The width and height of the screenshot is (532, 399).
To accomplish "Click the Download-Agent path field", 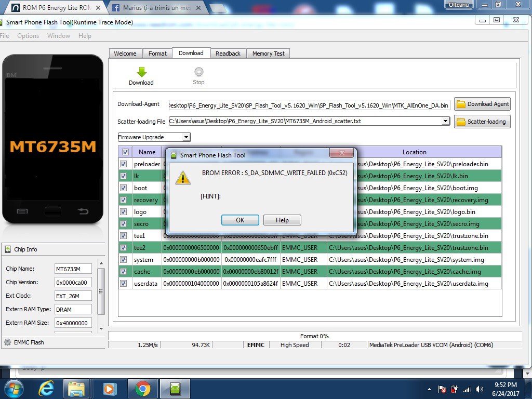I will 309,105.
